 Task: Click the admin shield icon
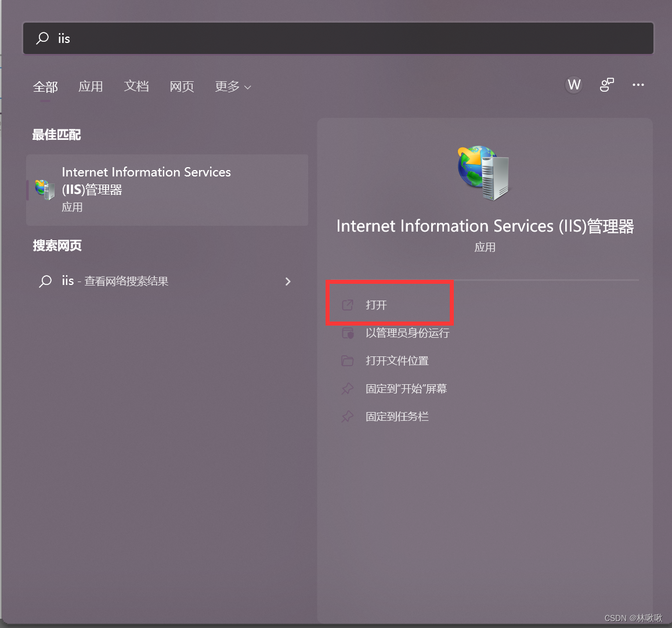click(x=348, y=333)
